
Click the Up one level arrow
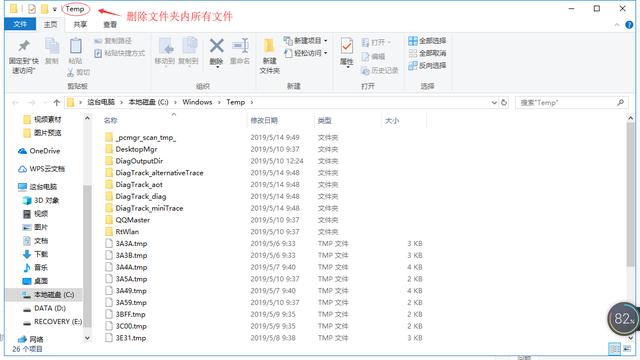pyautogui.click(x=57, y=102)
